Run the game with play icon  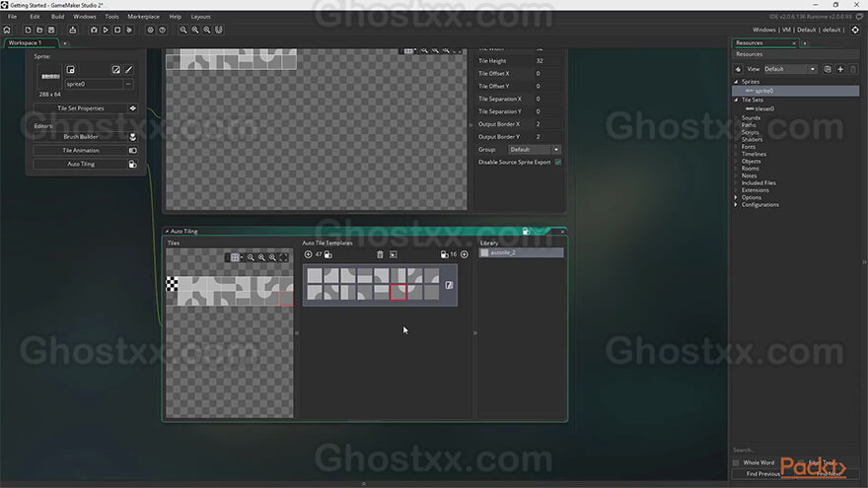tap(106, 30)
